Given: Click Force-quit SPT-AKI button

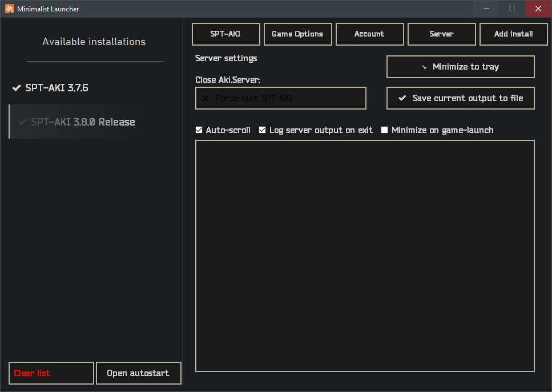Looking at the screenshot, I should (x=281, y=98).
